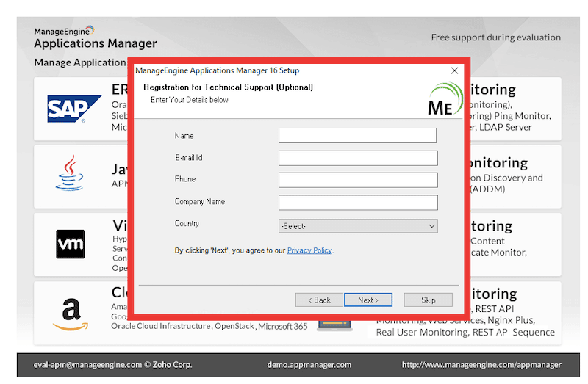Click the Java logo in background window
This screenshot has height=384, width=588.
point(70,173)
